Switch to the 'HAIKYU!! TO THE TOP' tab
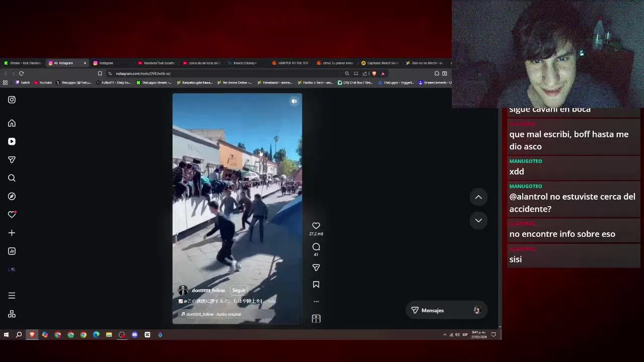644x362 pixels. point(291,63)
